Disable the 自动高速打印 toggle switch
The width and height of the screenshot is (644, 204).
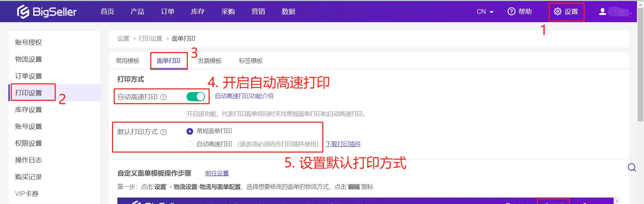coord(196,97)
